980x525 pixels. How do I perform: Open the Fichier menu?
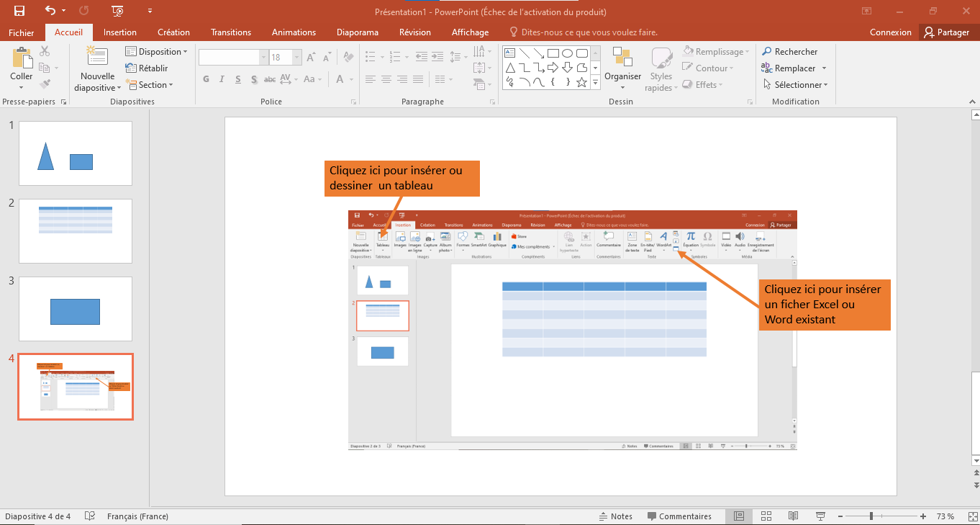(22, 32)
